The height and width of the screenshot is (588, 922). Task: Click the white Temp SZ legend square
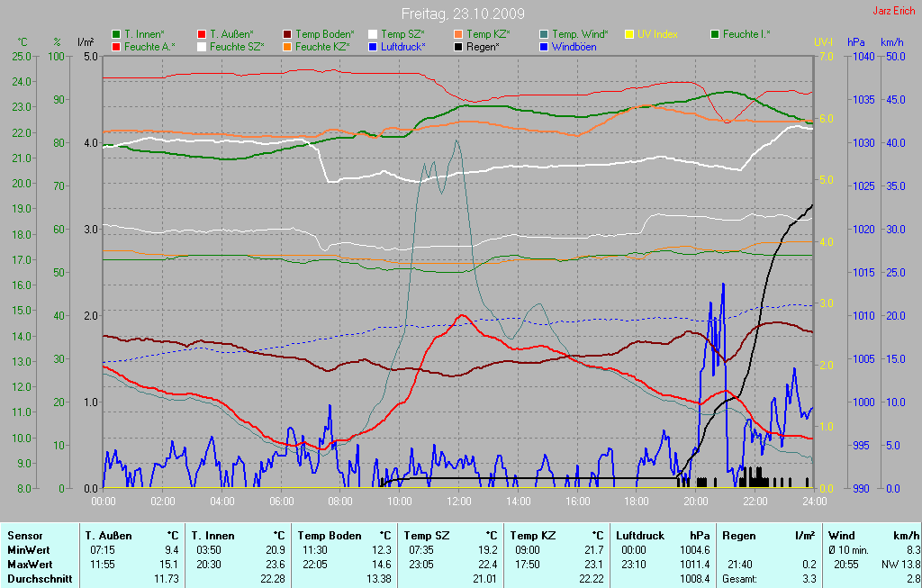click(373, 34)
